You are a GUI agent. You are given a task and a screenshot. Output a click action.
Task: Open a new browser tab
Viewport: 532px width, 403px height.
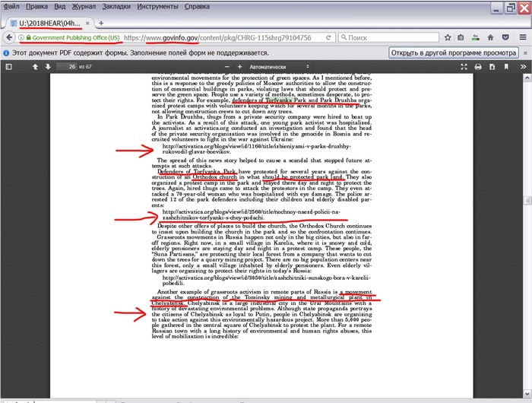click(x=101, y=23)
